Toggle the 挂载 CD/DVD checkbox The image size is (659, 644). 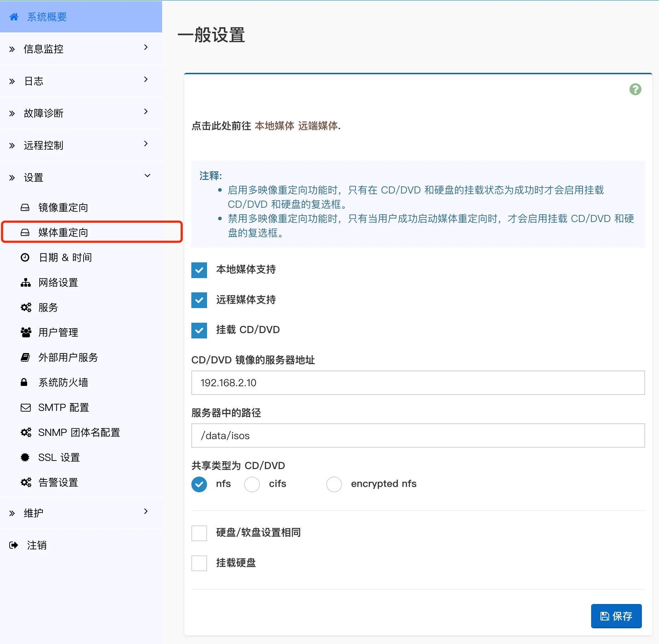click(x=199, y=330)
